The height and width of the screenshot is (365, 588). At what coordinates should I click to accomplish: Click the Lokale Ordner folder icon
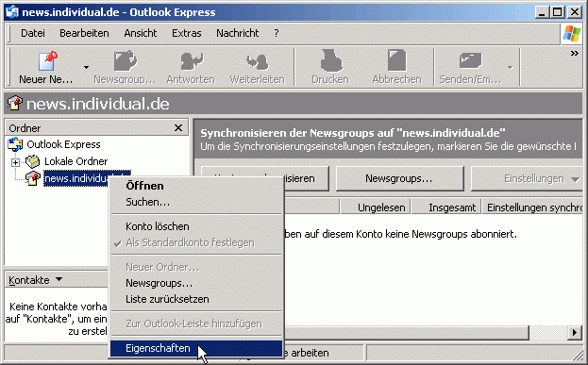[33, 161]
